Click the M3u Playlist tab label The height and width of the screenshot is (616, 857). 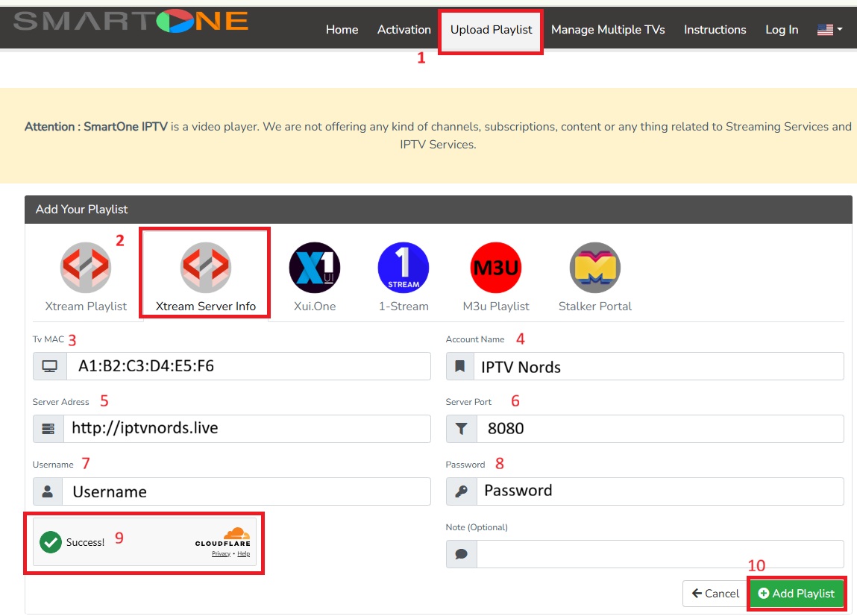(496, 306)
